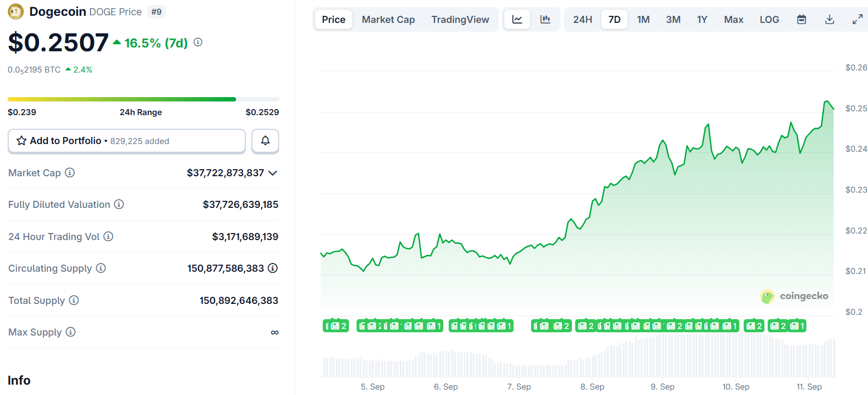Click the $3,171,689,139 trading volume value
The width and height of the screenshot is (868, 395).
245,237
